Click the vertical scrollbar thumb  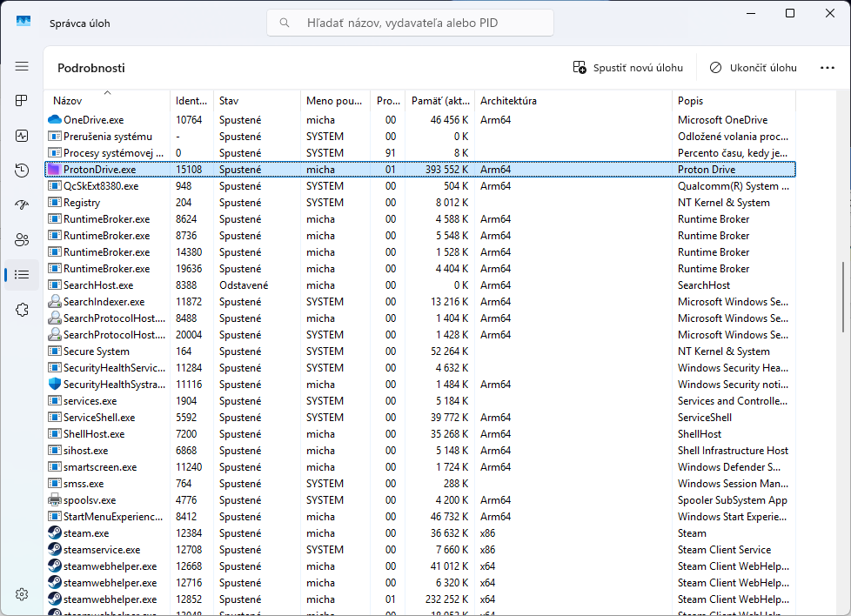(x=843, y=296)
